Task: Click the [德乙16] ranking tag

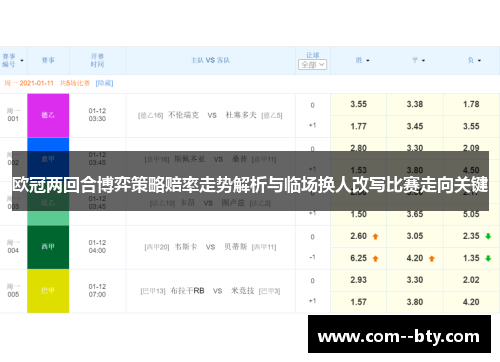Action: [151, 116]
